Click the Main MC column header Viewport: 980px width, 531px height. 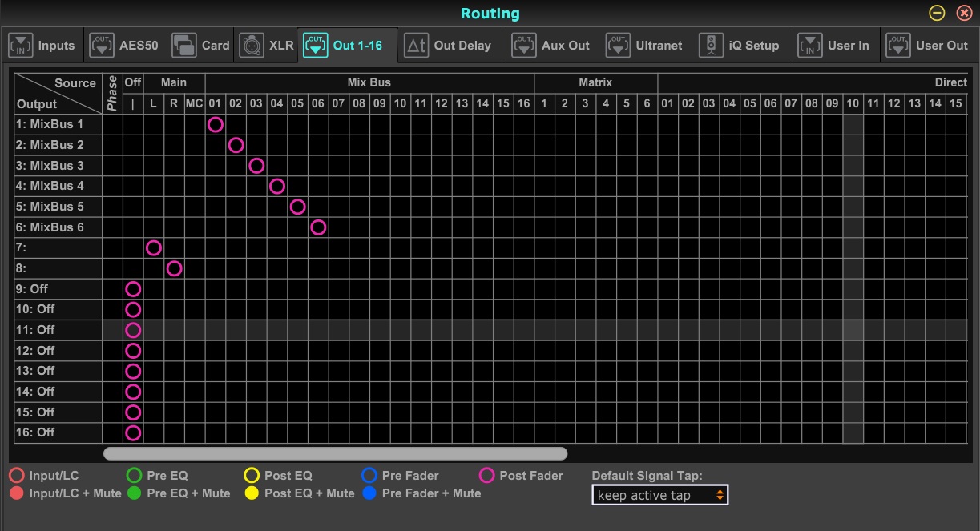click(x=195, y=103)
